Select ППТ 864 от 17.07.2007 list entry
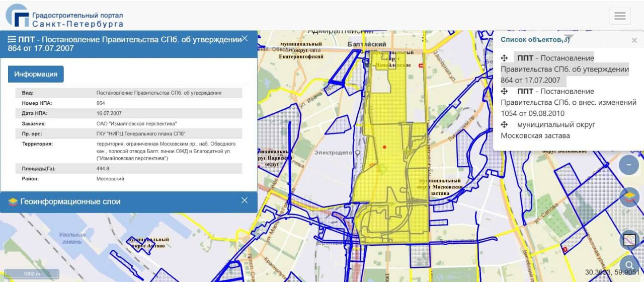The width and height of the screenshot is (644, 282). [553, 69]
